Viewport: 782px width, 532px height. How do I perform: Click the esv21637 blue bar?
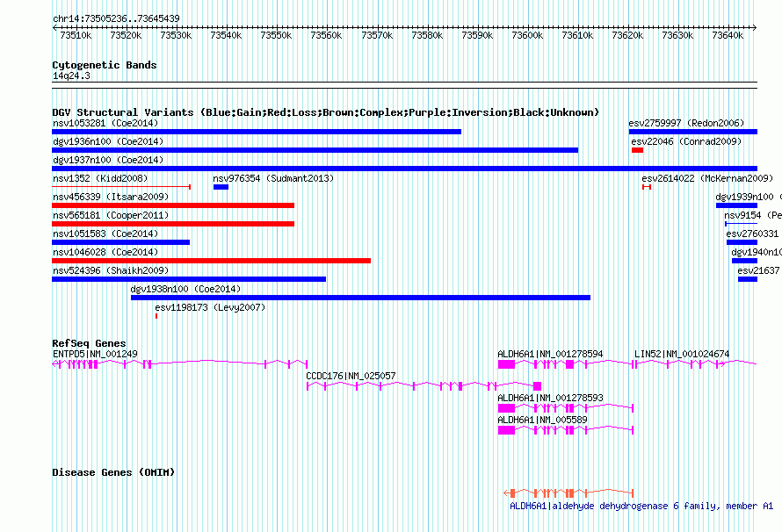pos(748,279)
